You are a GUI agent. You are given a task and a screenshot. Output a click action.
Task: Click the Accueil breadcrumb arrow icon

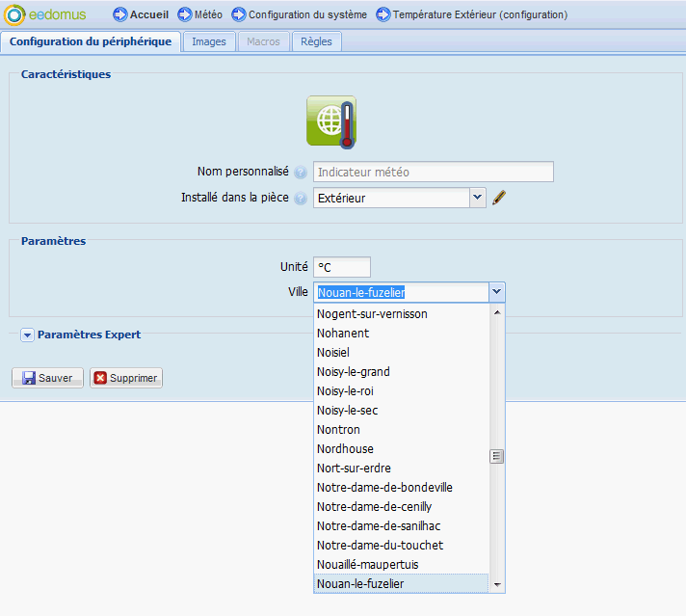(x=119, y=14)
